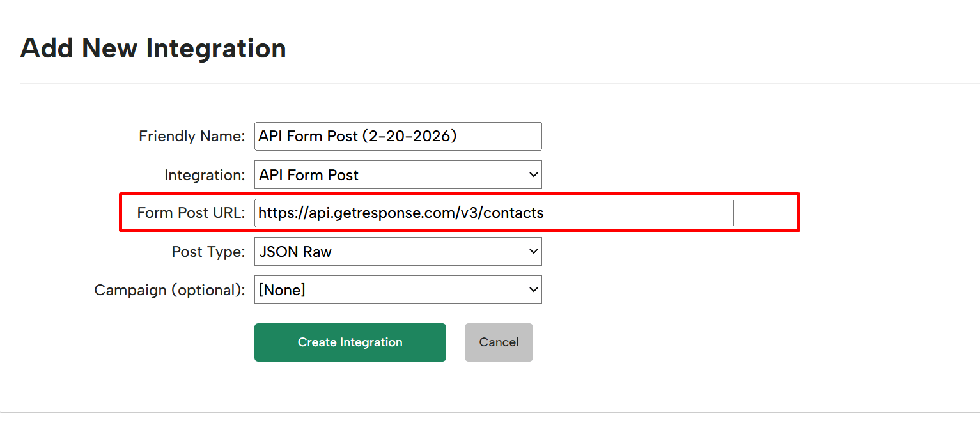
Task: Click the 'Friendly Name:' label
Action: [x=191, y=136]
